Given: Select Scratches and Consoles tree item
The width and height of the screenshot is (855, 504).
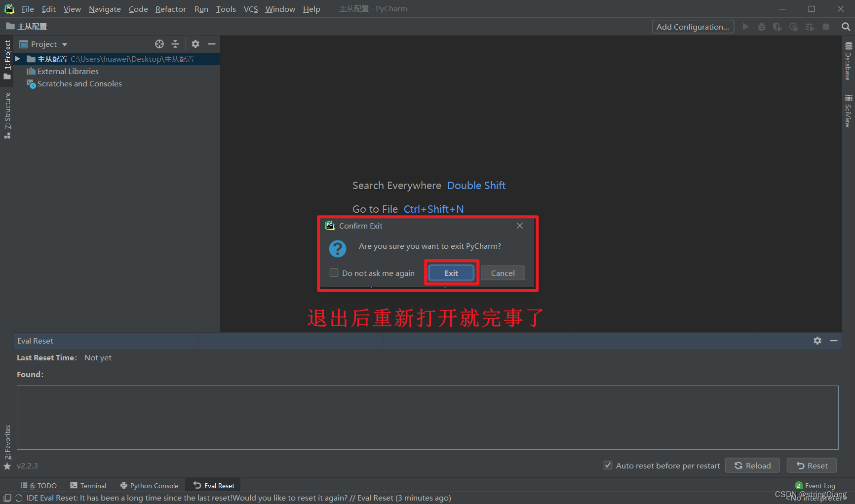Looking at the screenshot, I should pyautogui.click(x=79, y=84).
